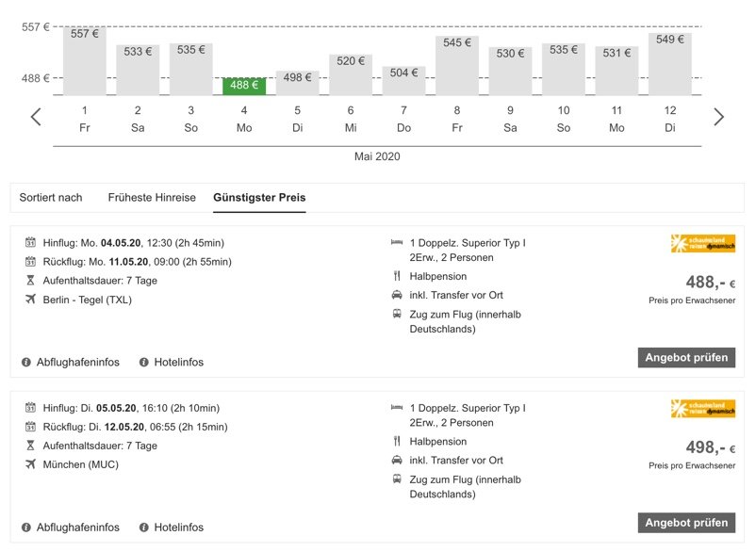Click Schauinsland Reisen logo in first offer

click(702, 244)
